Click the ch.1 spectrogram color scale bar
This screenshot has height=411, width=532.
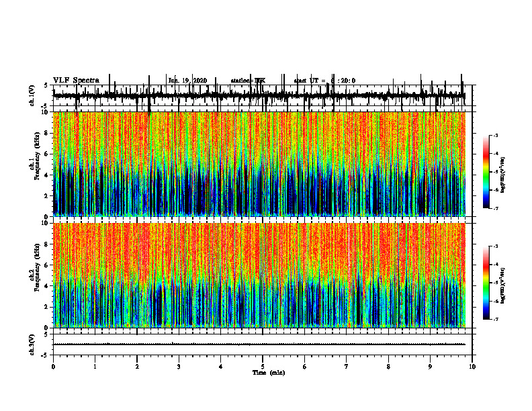coord(486,172)
